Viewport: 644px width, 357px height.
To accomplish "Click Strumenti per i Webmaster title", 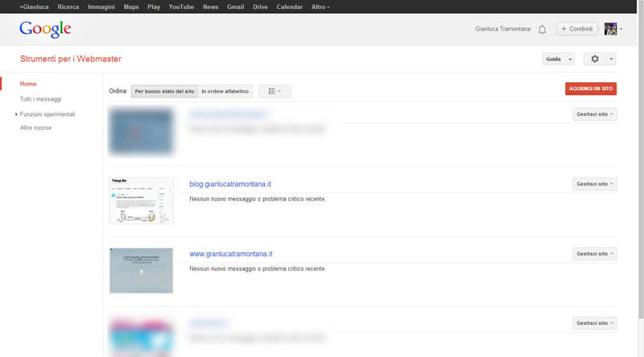I will point(71,59).
